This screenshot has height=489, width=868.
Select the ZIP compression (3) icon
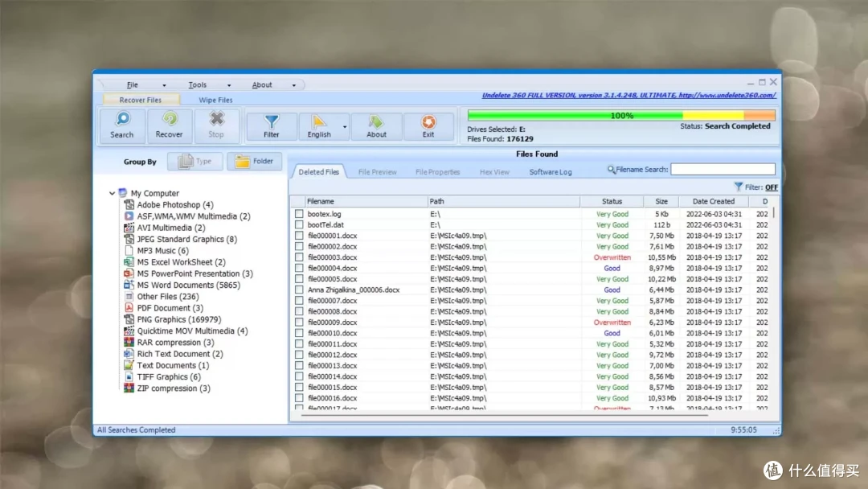(x=129, y=388)
